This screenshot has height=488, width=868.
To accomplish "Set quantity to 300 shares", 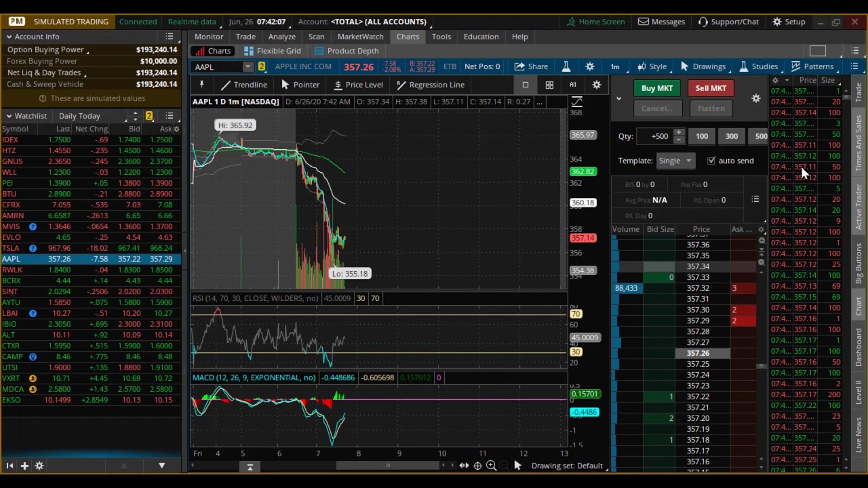I will [731, 136].
